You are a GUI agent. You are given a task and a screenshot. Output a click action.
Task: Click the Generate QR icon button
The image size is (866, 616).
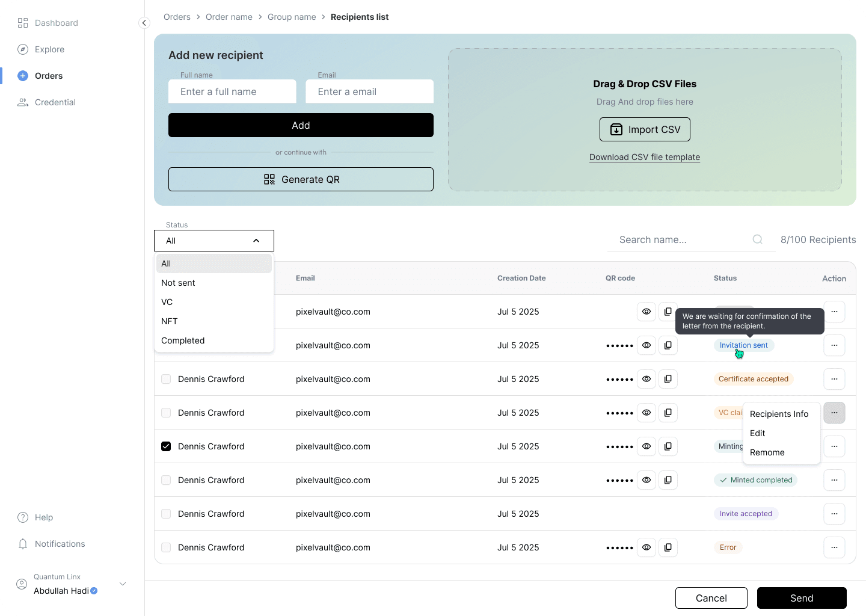tap(269, 179)
